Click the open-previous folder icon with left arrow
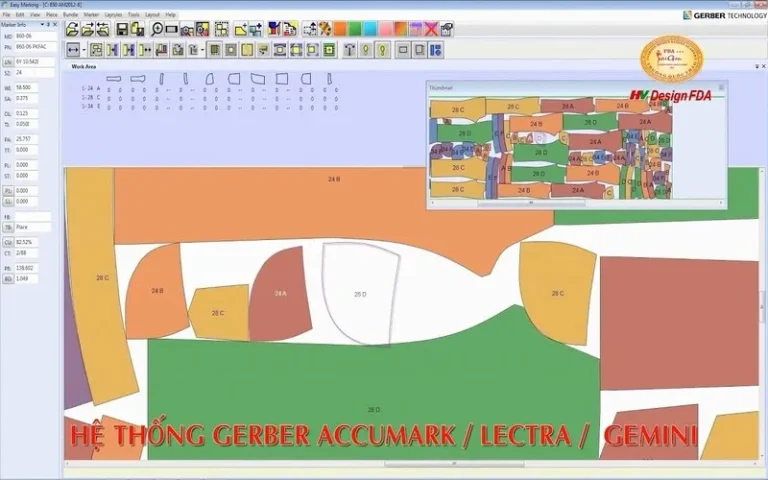768x480 pixels. pos(102,29)
